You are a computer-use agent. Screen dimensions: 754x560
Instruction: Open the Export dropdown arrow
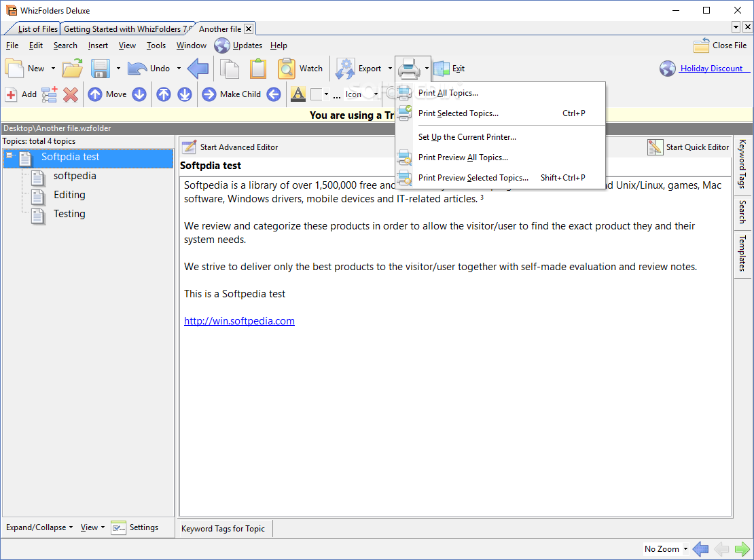coord(390,69)
